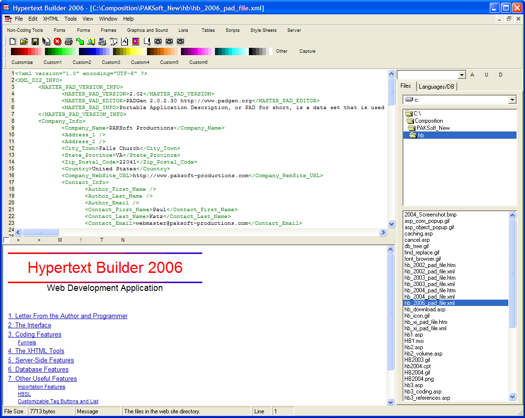Open the Letter From the Author and Programmer link
The height and width of the screenshot is (418, 525).
point(68,316)
